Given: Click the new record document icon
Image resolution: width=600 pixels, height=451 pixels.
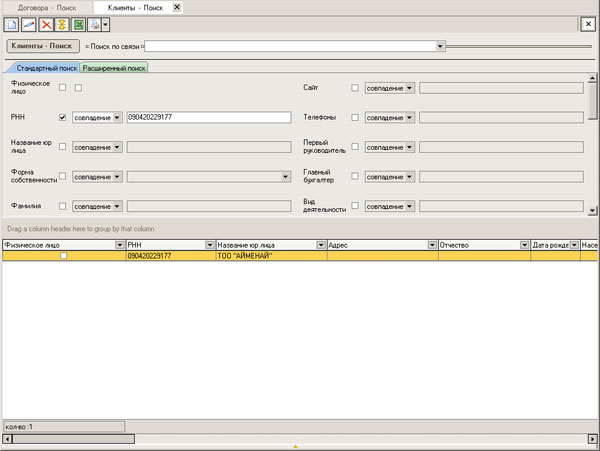Looking at the screenshot, I should (x=12, y=24).
